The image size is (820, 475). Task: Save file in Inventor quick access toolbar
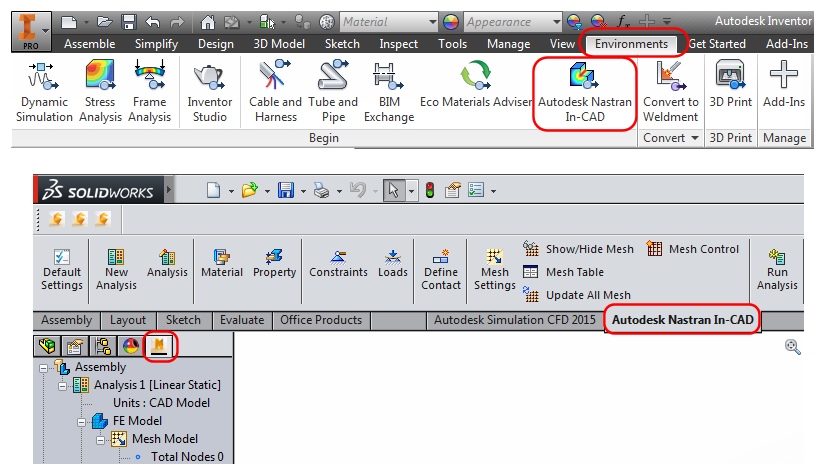(x=129, y=22)
